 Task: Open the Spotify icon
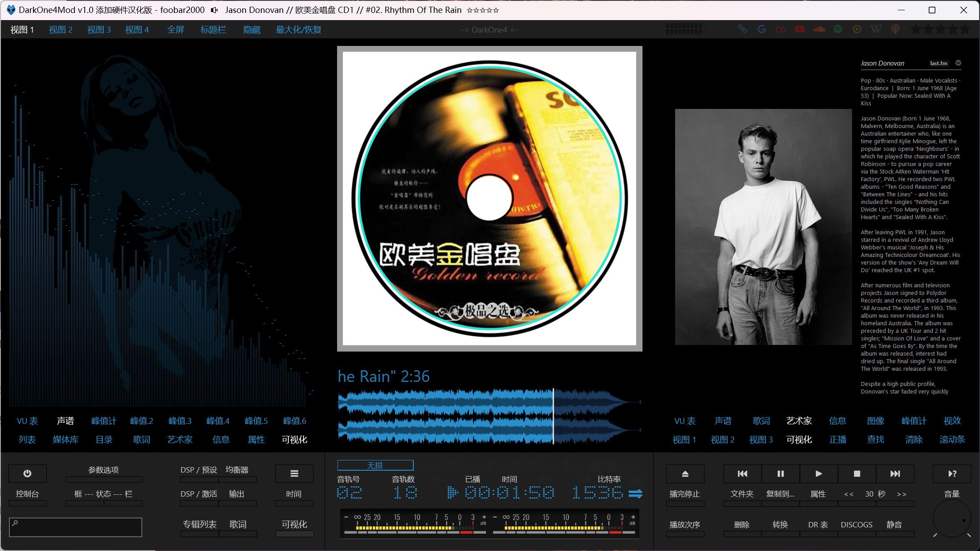tap(838, 29)
